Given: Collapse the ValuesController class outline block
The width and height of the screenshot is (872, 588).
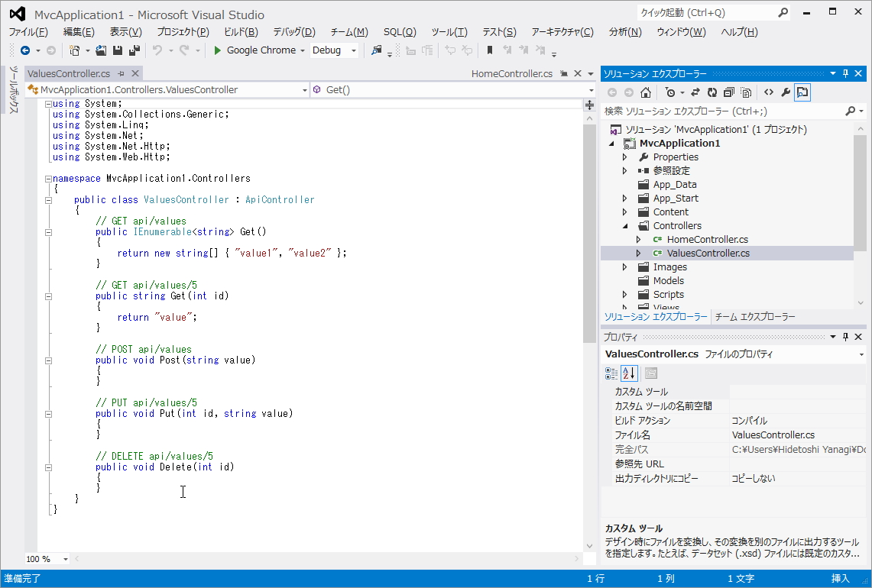Looking at the screenshot, I should click(x=48, y=200).
